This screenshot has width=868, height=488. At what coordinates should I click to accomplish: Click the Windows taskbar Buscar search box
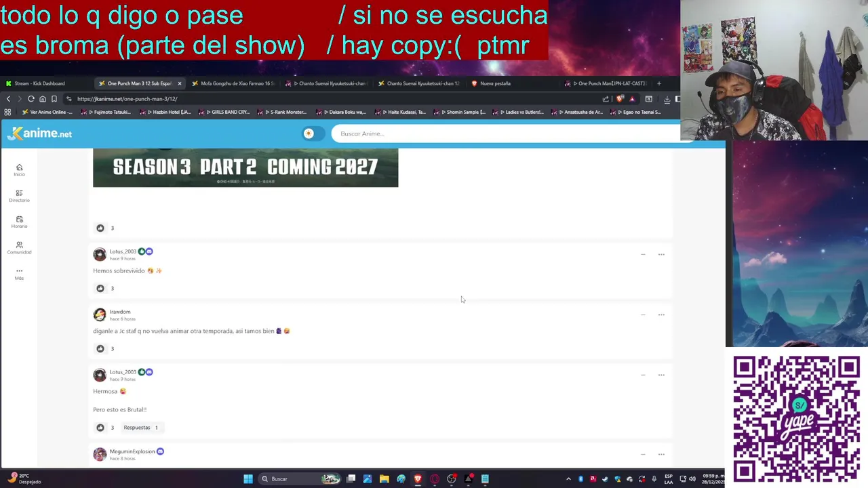click(298, 479)
